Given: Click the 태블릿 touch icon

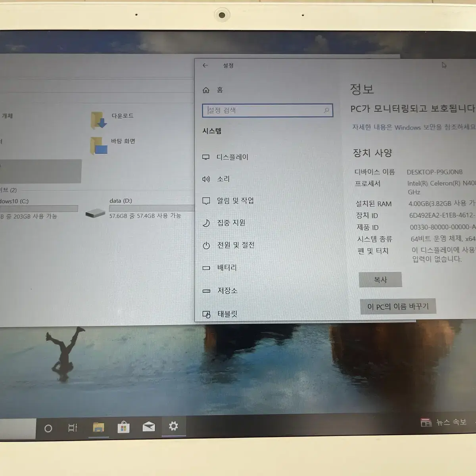Looking at the screenshot, I should [207, 315].
